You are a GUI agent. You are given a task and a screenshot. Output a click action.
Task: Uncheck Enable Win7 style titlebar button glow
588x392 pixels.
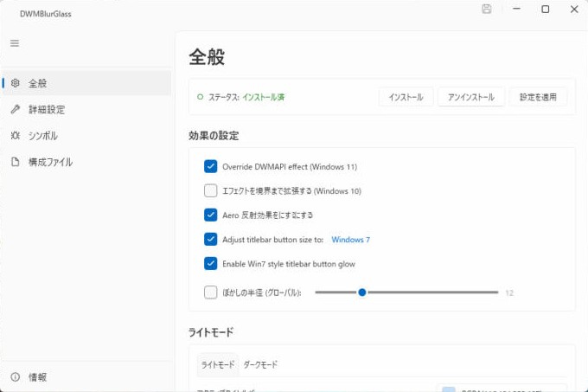click(210, 264)
